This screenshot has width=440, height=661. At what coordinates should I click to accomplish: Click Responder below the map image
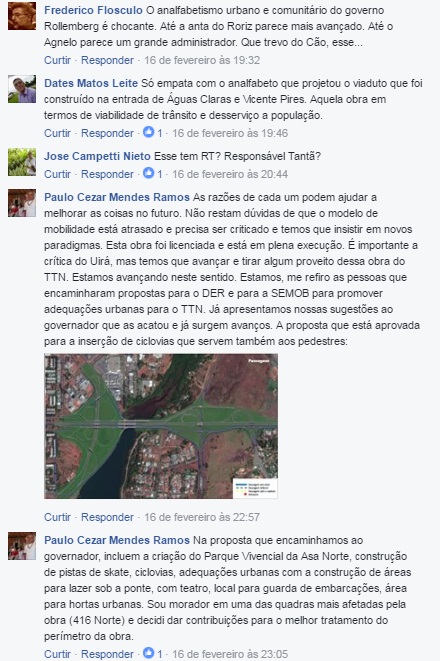click(x=107, y=517)
